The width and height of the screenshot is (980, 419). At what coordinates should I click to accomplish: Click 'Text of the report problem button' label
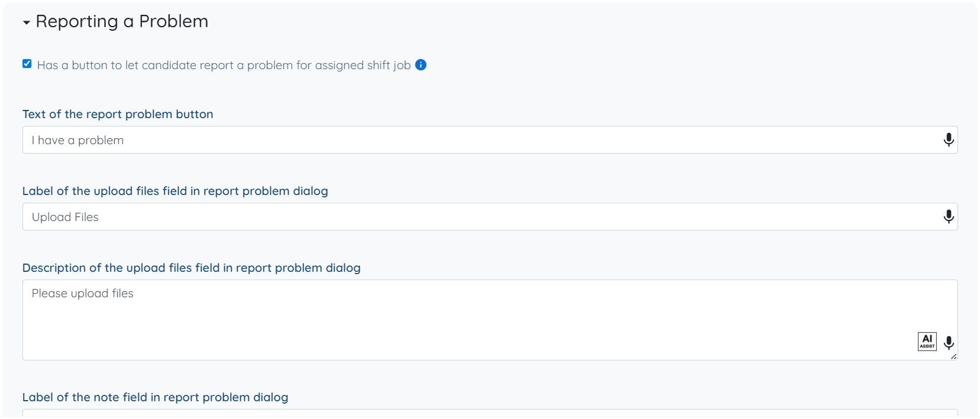pos(118,114)
